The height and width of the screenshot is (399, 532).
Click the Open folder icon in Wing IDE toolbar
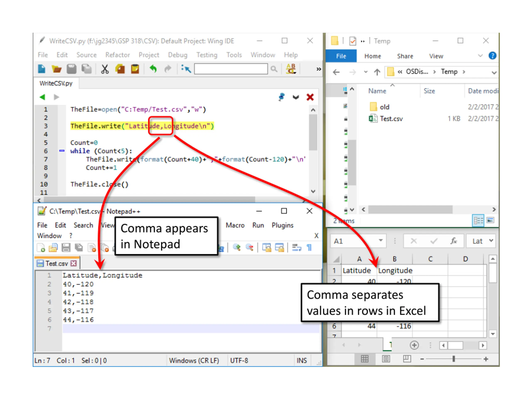pyautogui.click(x=57, y=69)
